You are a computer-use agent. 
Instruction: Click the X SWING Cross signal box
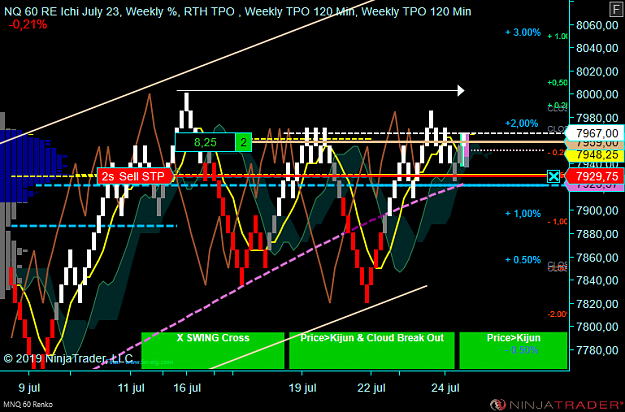point(213,350)
